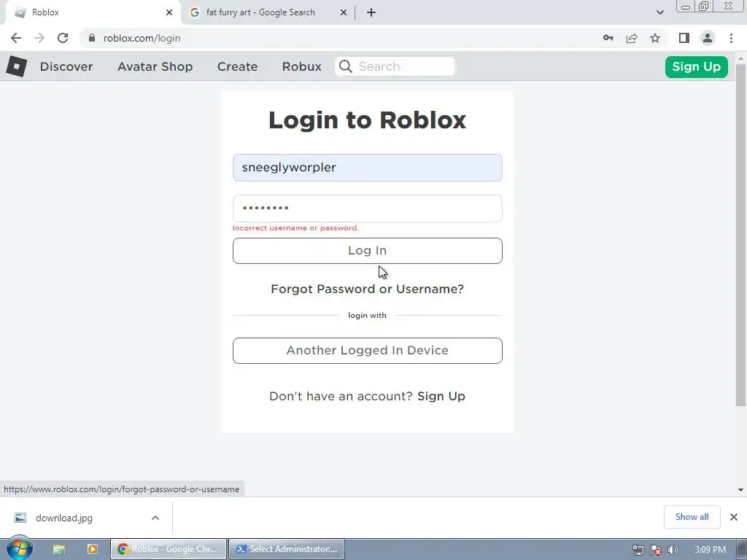
Task: Close the downloads bar
Action: point(734,517)
